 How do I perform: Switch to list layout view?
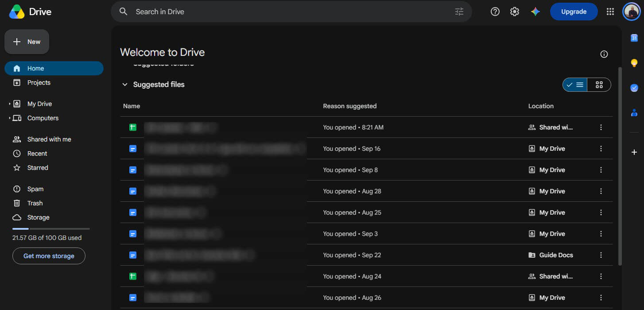click(575, 85)
